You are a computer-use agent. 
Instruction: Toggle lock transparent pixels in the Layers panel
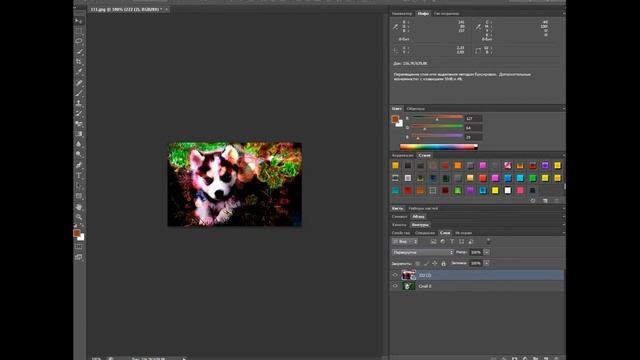(x=418, y=264)
